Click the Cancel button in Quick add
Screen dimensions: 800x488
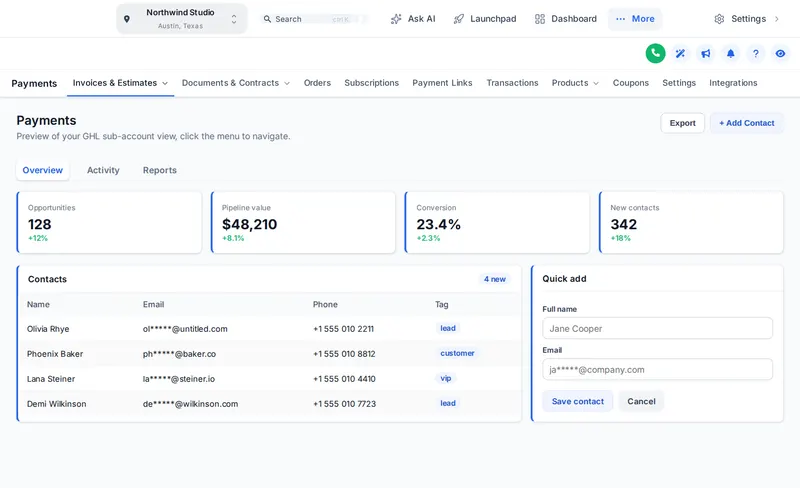(641, 401)
